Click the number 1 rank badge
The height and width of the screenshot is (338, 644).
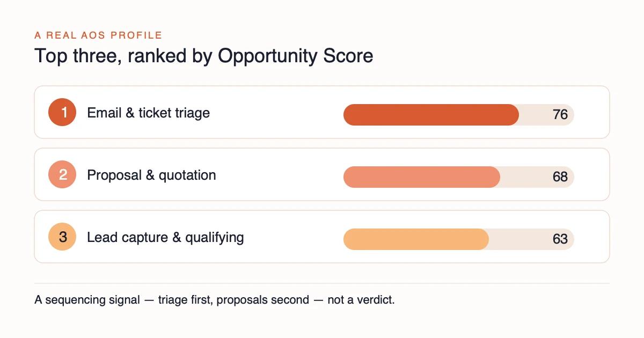[x=62, y=112]
